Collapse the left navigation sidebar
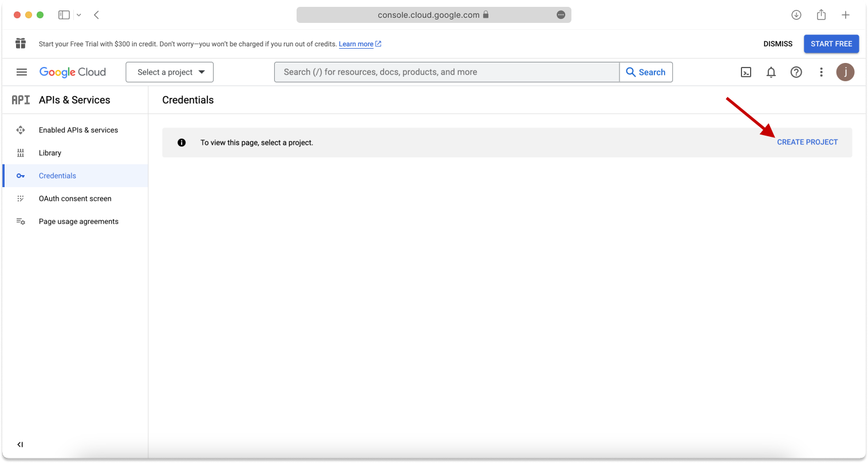Viewport: 868px width, 463px height. click(x=20, y=444)
